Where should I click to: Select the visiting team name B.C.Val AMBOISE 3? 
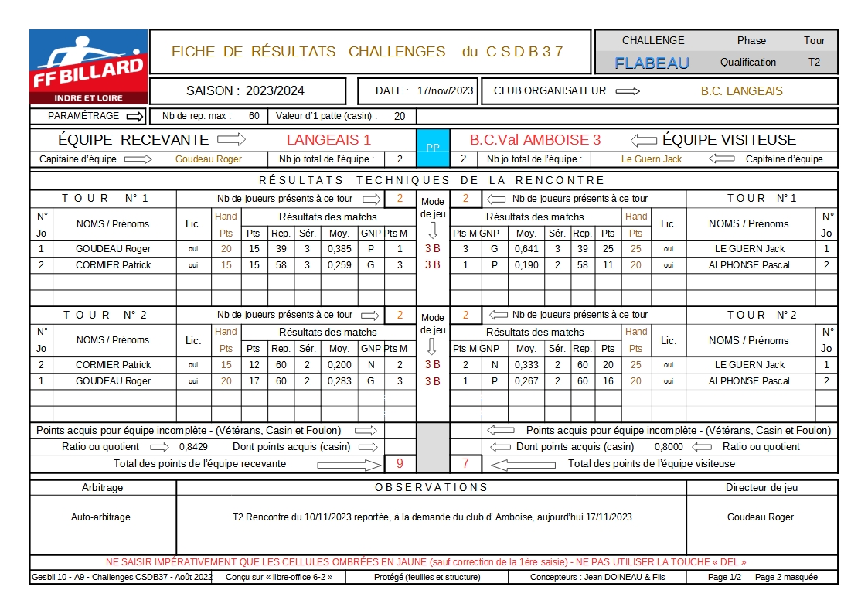point(536,140)
